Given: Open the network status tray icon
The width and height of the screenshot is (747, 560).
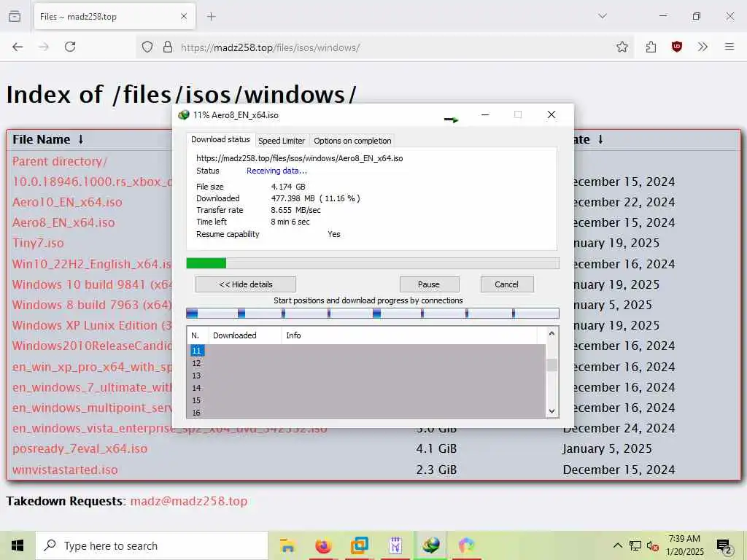Looking at the screenshot, I should pyautogui.click(x=635, y=545).
